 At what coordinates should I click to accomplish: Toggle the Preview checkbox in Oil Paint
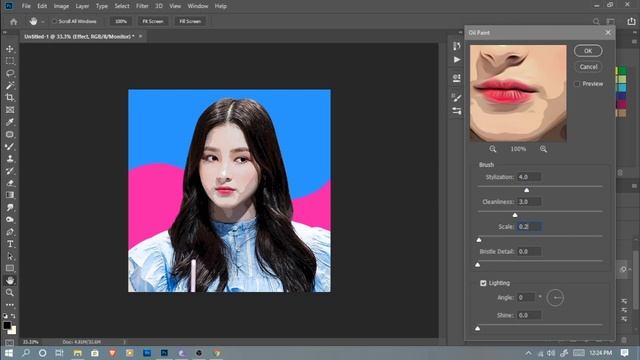[x=577, y=84]
